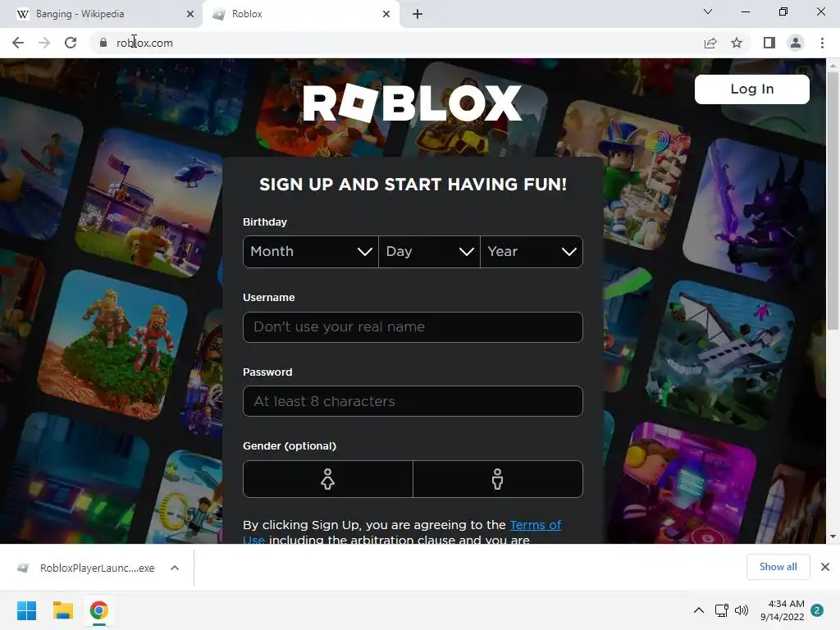Share this page icon in address bar
Viewport: 840px width, 630px height.
click(710, 43)
